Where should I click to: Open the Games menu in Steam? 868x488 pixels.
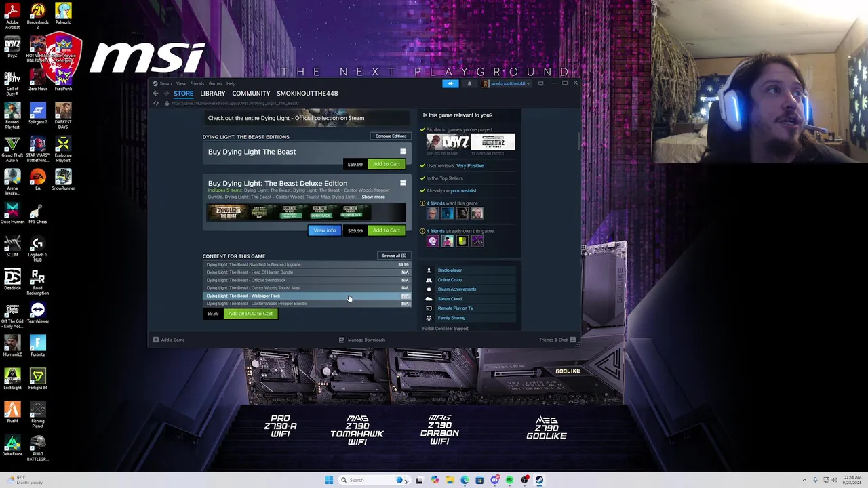pos(215,83)
